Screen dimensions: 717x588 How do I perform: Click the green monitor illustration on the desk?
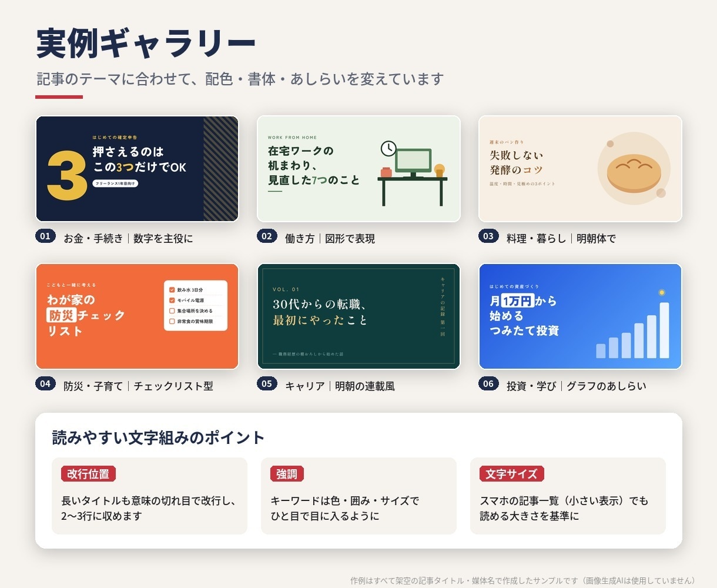tap(413, 162)
